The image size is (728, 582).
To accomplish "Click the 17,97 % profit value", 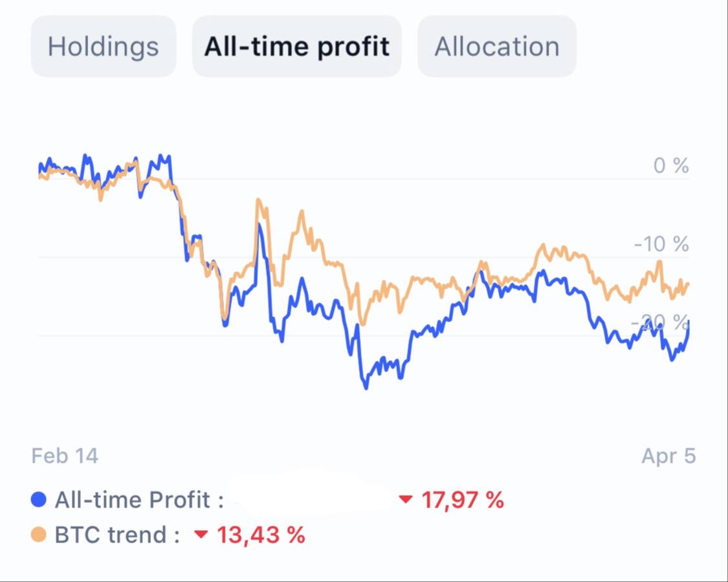I will pyautogui.click(x=462, y=500).
